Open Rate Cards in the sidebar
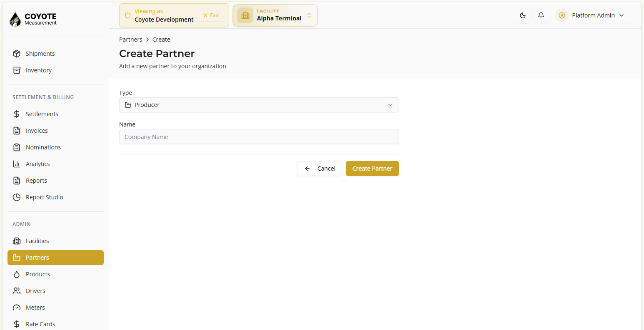Image resolution: width=644 pixels, height=330 pixels. click(55, 324)
